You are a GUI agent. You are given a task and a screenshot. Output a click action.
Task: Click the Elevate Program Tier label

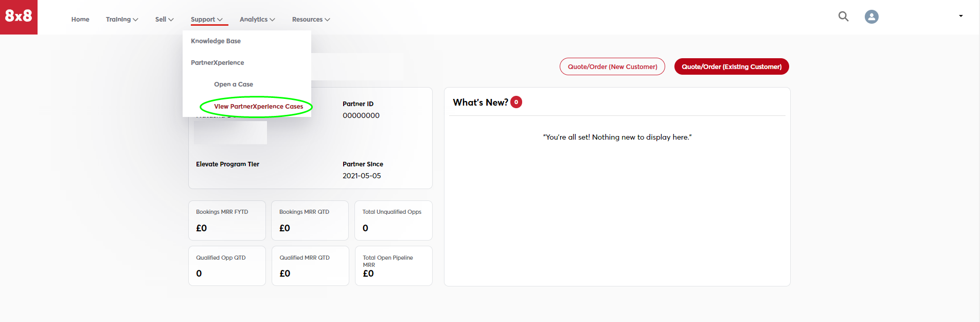click(x=227, y=164)
